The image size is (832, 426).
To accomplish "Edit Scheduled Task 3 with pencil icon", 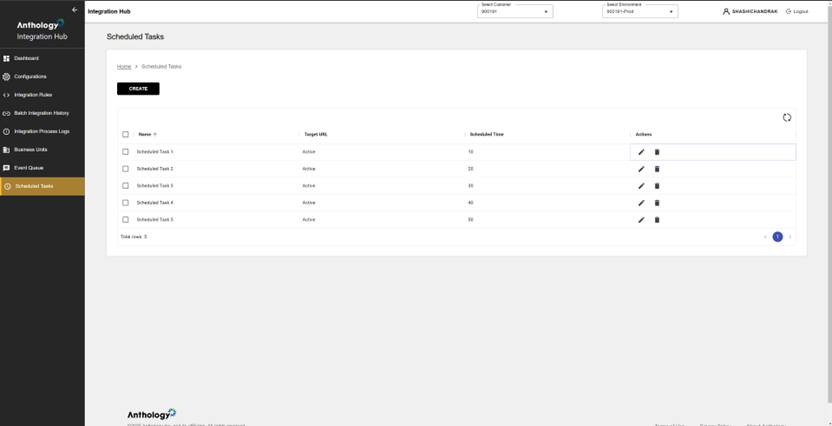I will 642,186.
